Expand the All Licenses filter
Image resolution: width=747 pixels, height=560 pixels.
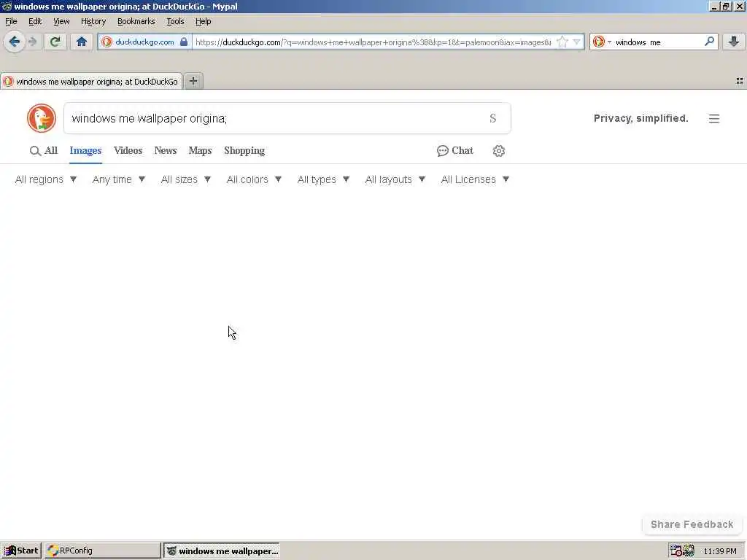(x=475, y=179)
